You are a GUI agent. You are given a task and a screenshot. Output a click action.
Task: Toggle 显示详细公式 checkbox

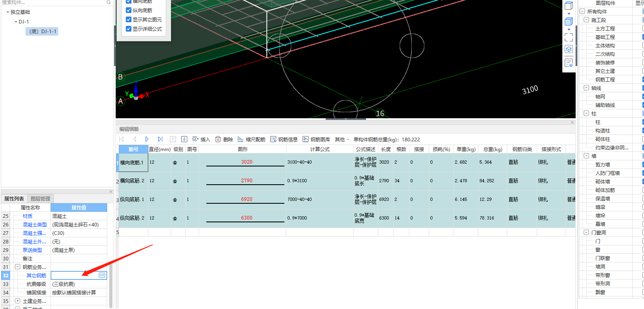coord(129,29)
